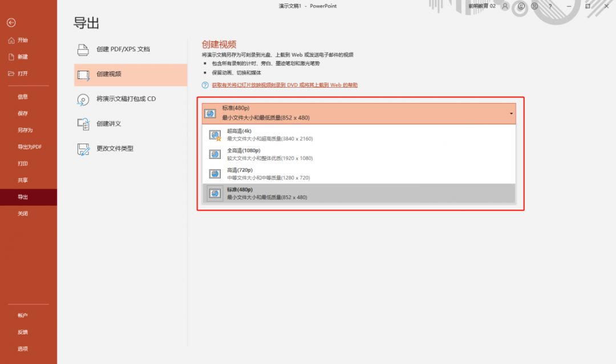Click the 前明教育 02 account name
Image resolution: width=616 pixels, height=364 pixels.
482,6
